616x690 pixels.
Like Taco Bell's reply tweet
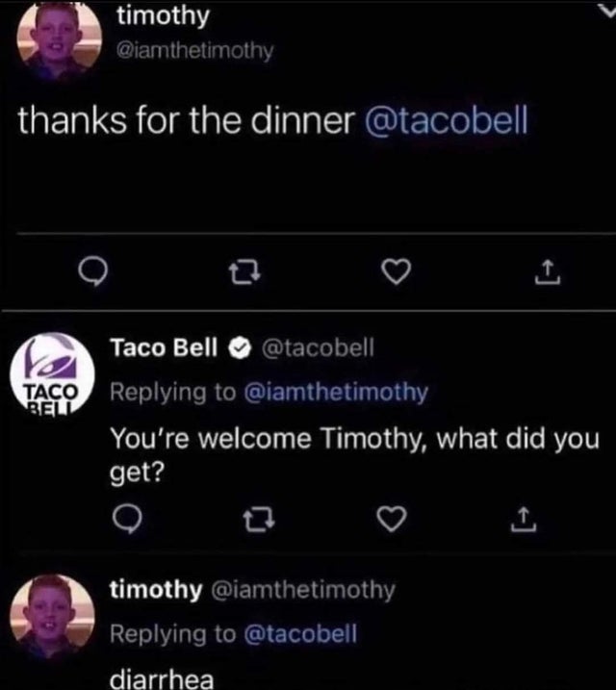(391, 520)
